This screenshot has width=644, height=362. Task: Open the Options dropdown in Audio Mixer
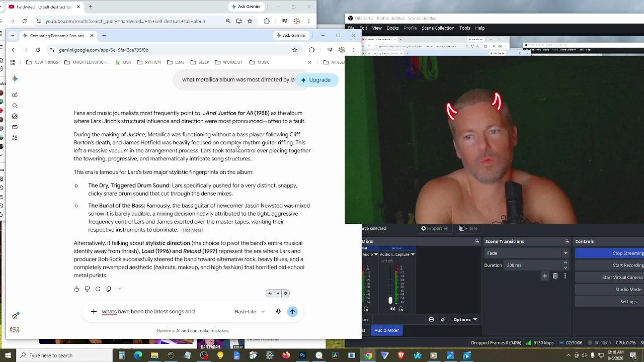465,320
